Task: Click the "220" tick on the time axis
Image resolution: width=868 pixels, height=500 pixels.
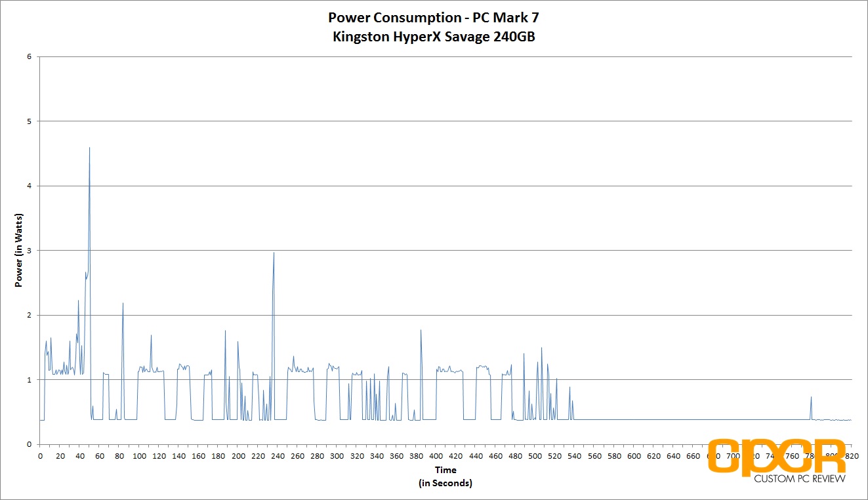Action: pos(258,455)
